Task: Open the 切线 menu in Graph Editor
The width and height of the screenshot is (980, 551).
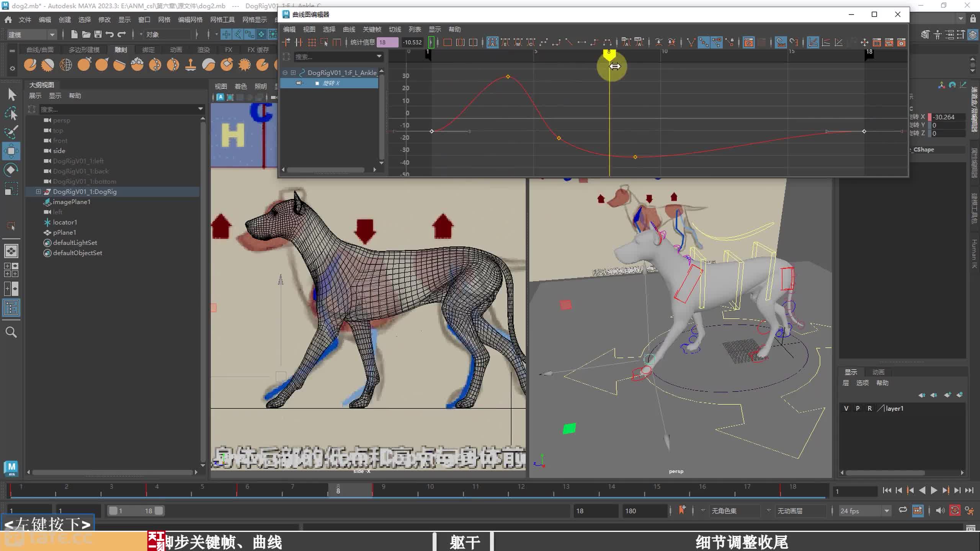Action: [395, 29]
